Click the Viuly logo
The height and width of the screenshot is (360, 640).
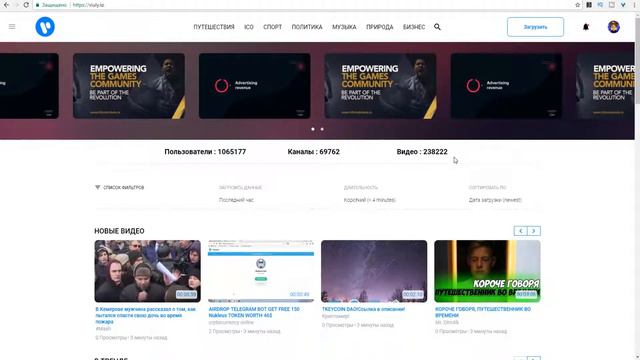tap(45, 27)
